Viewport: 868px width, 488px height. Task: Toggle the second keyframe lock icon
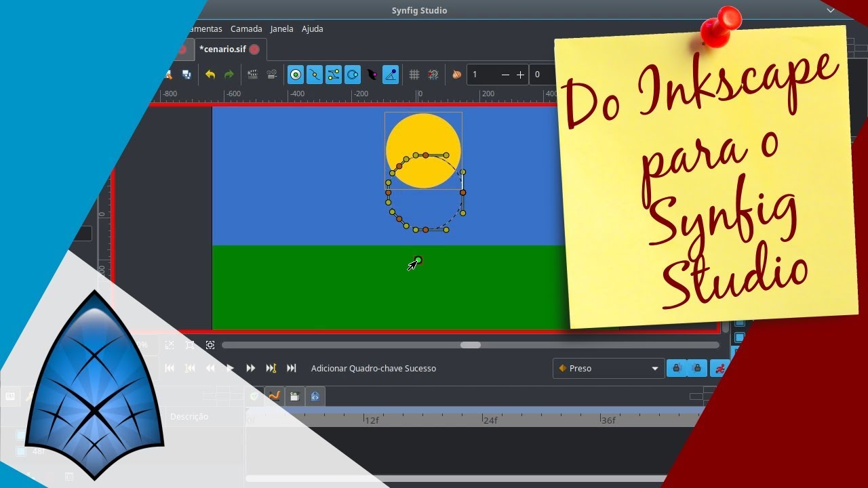[696, 368]
